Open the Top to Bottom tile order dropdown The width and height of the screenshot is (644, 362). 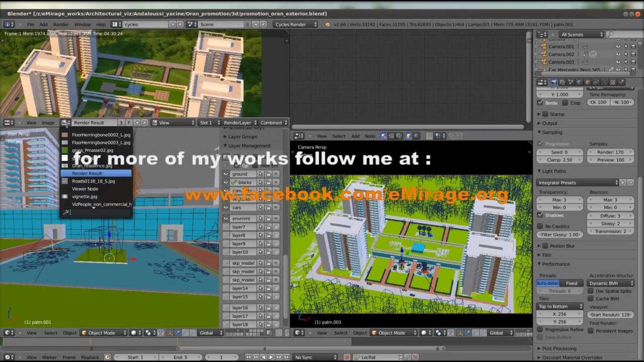(560, 306)
